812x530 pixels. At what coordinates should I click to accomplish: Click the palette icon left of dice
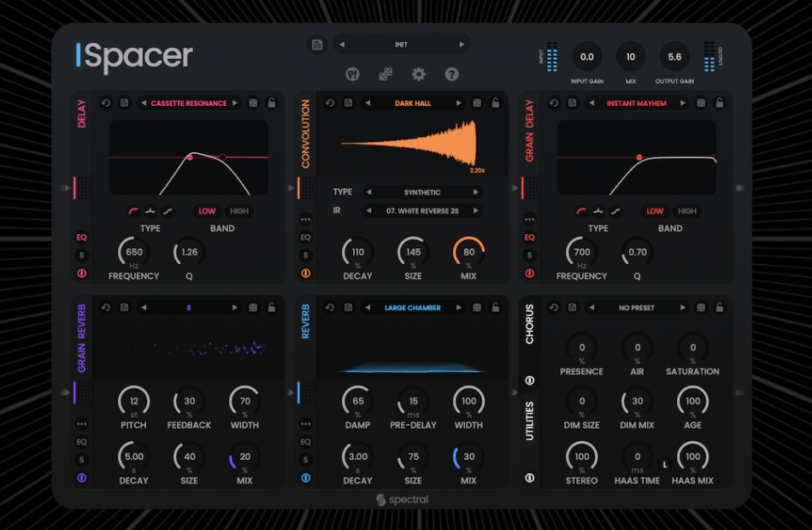352,74
